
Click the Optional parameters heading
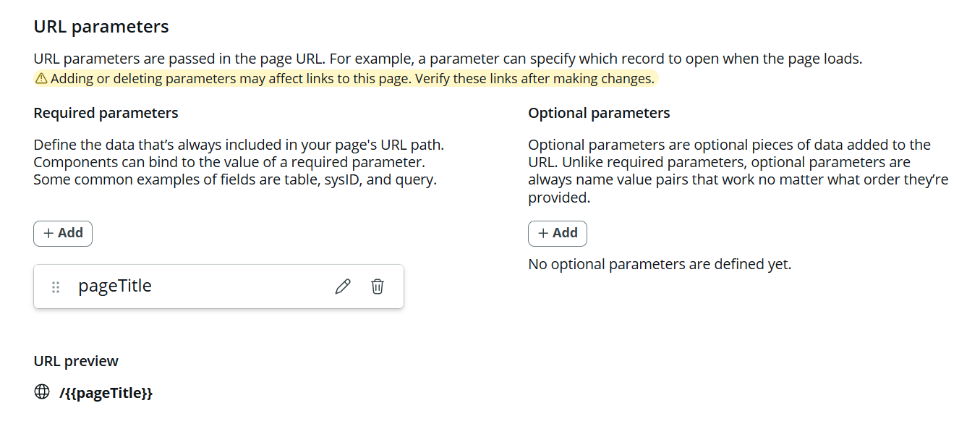(x=599, y=113)
